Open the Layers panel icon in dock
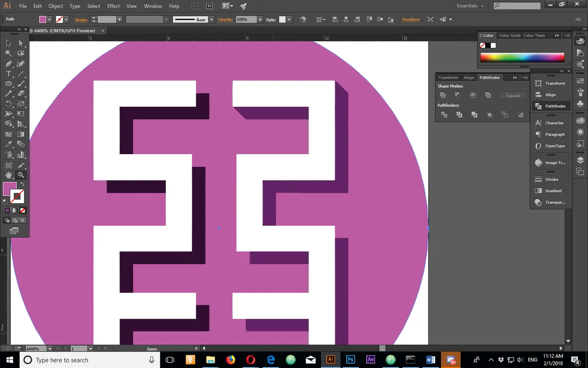 [x=580, y=160]
